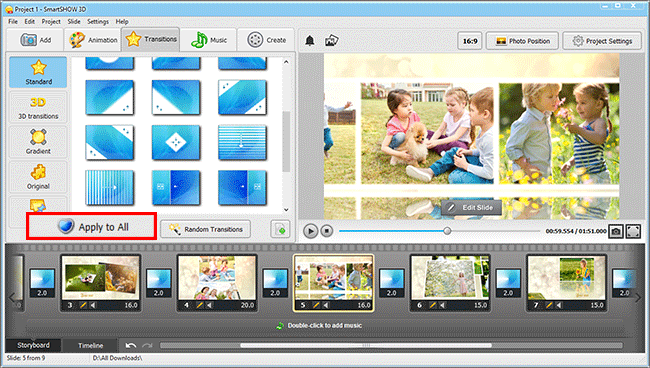
Task: Toggle the sound icon on slide 5
Action: click(326, 305)
